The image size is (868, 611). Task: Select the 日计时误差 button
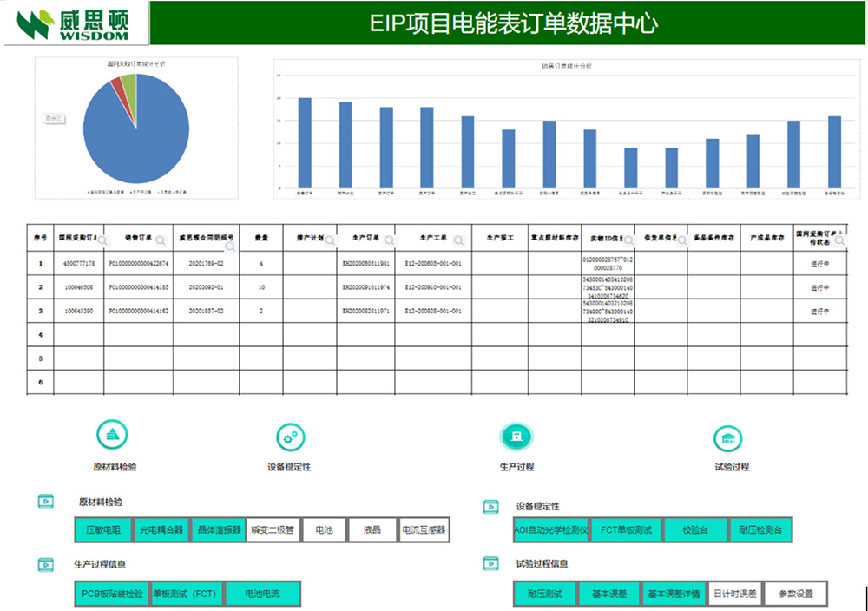(735, 594)
